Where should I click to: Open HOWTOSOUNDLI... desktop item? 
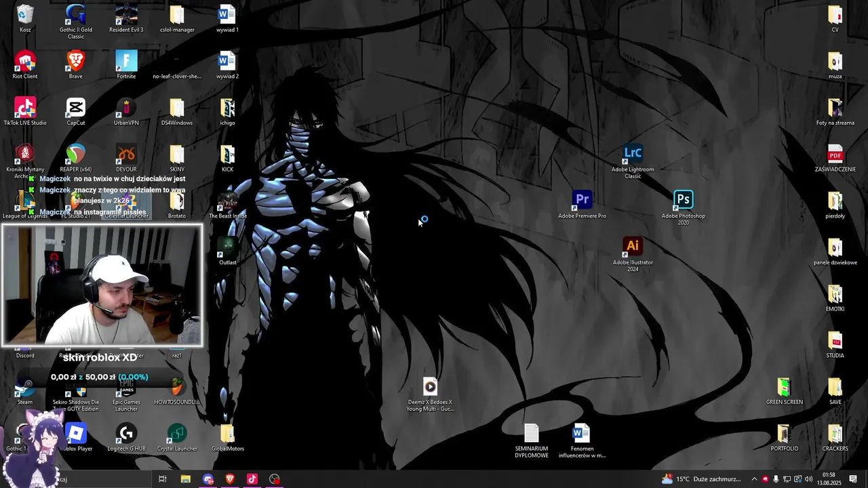177,391
